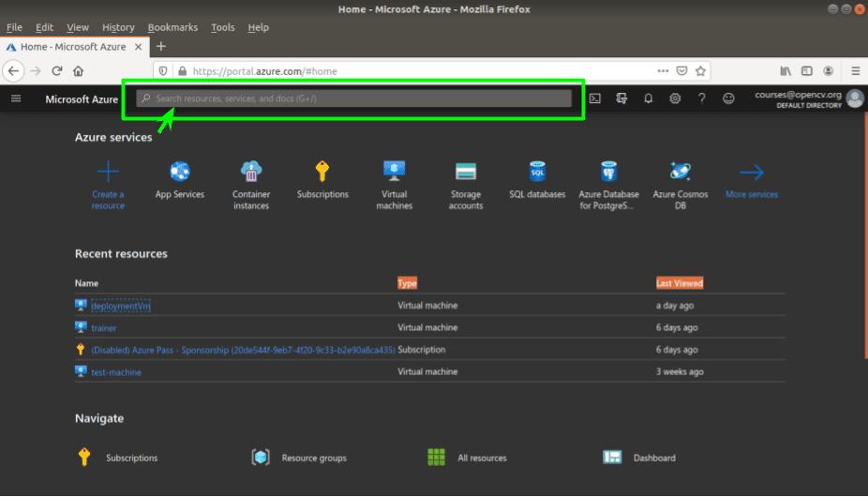Open File menu
This screenshot has height=497, width=868.
tap(14, 27)
